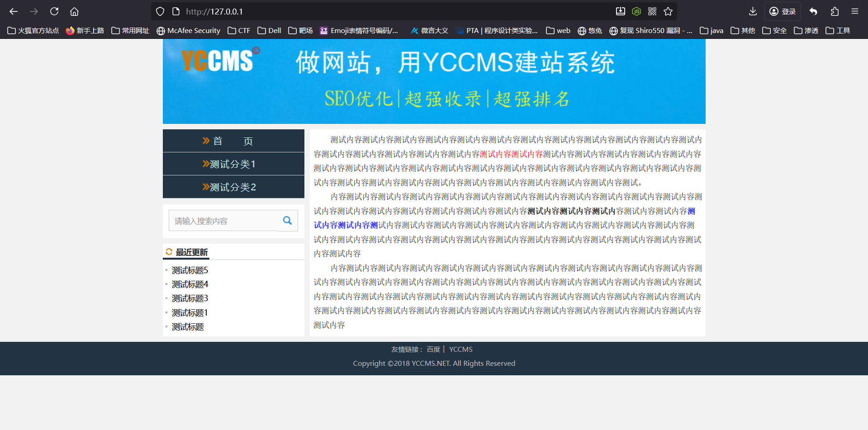
Task: Click the browser back arrow button
Action: (x=14, y=11)
